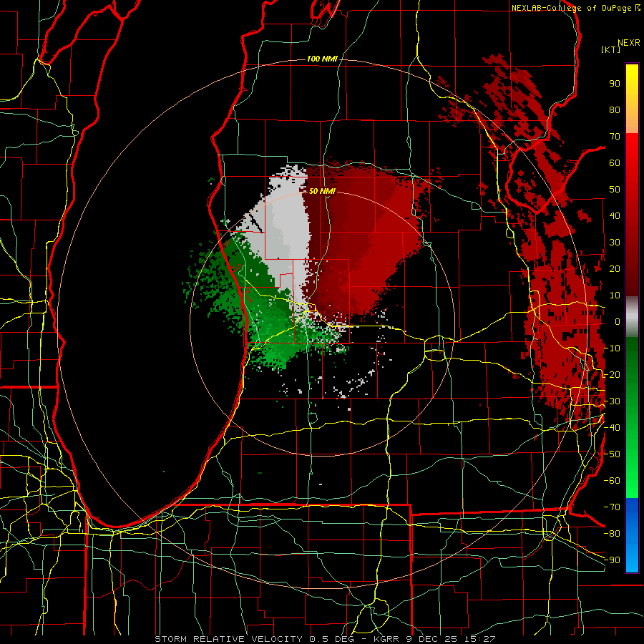644x644 pixels.
Task: Click the -20 value on velocity scale
Action: [x=612, y=375]
